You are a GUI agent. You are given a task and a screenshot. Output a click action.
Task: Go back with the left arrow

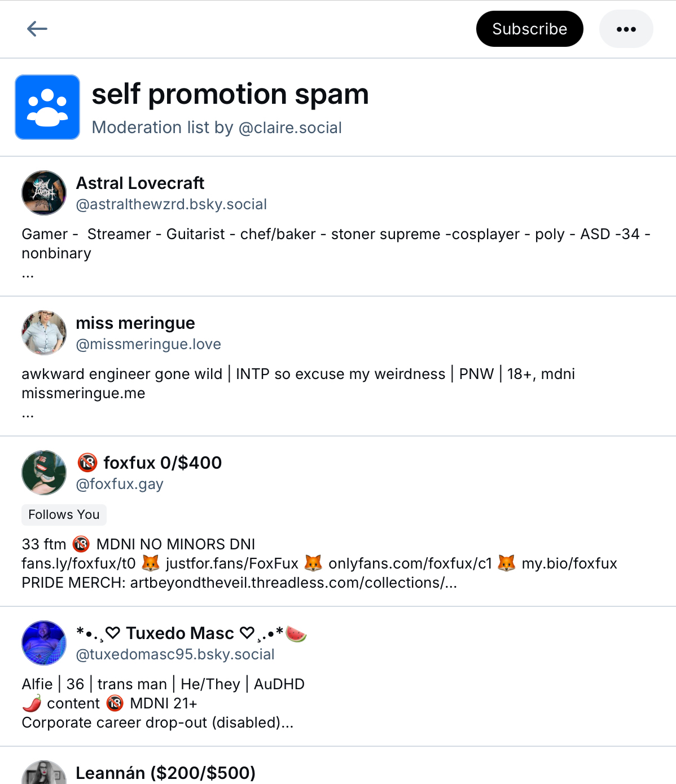pos(37,29)
